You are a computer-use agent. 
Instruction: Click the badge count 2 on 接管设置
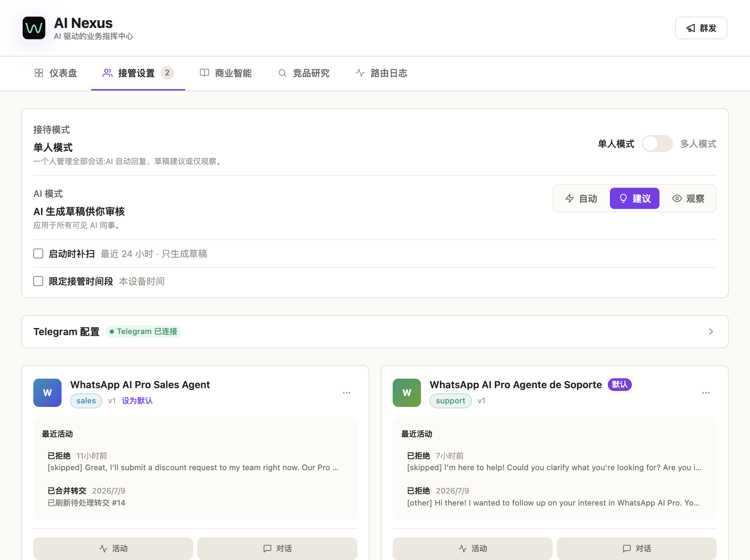point(167,73)
